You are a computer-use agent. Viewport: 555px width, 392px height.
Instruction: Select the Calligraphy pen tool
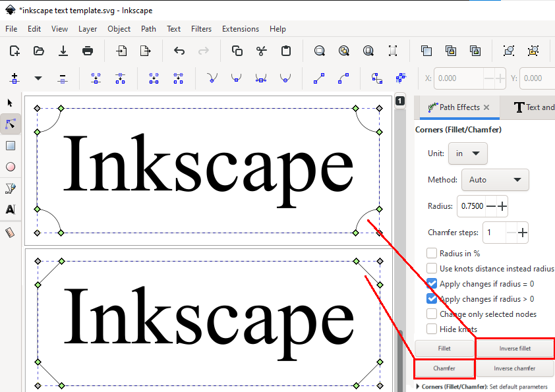(11, 188)
